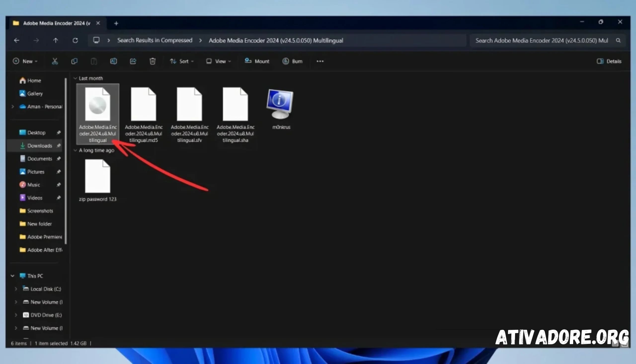This screenshot has width=636, height=364.
Task: Select Local Disk (C:) in sidebar
Action: point(42,289)
